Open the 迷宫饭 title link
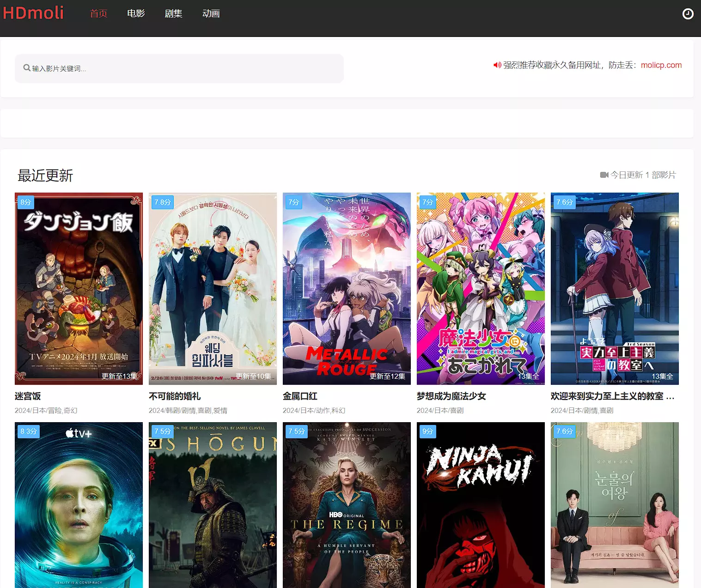The height and width of the screenshot is (588, 701). point(28,396)
